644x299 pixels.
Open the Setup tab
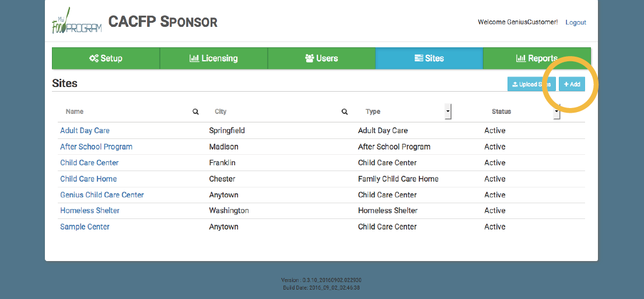[x=106, y=58]
